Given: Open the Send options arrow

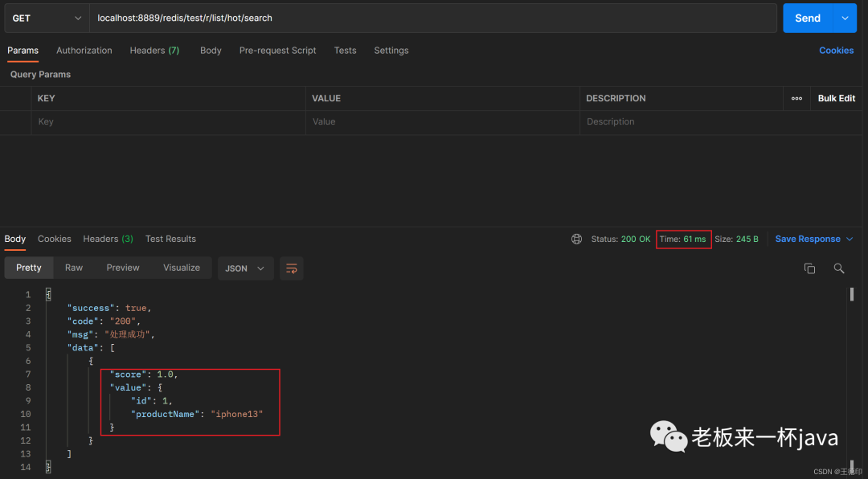Looking at the screenshot, I should click(x=845, y=18).
